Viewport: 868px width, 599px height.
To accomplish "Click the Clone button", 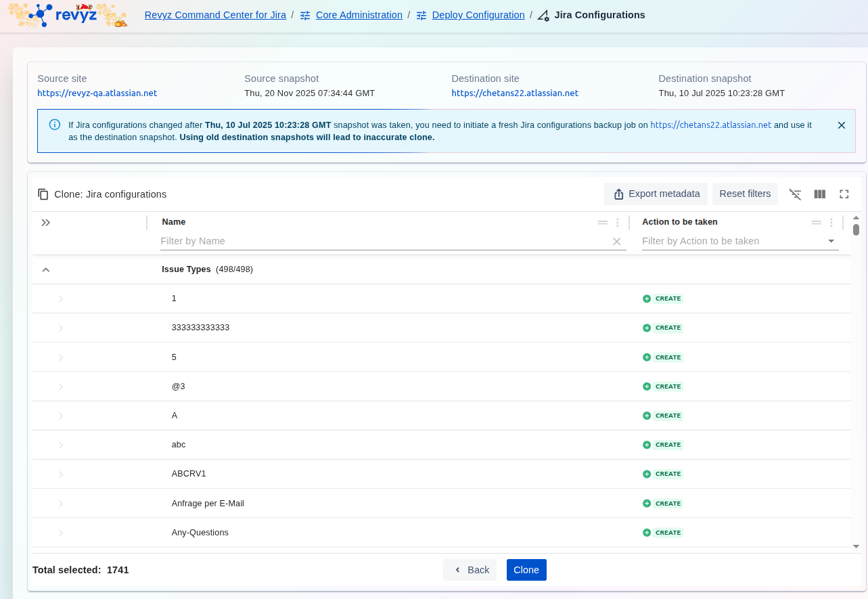I will tap(526, 570).
